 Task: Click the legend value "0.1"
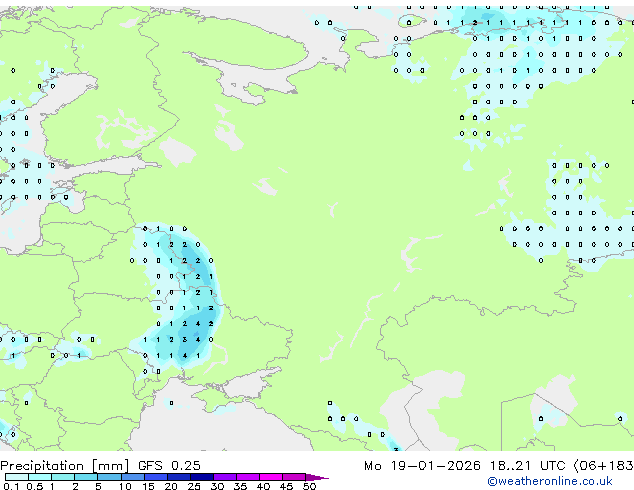(x=11, y=486)
